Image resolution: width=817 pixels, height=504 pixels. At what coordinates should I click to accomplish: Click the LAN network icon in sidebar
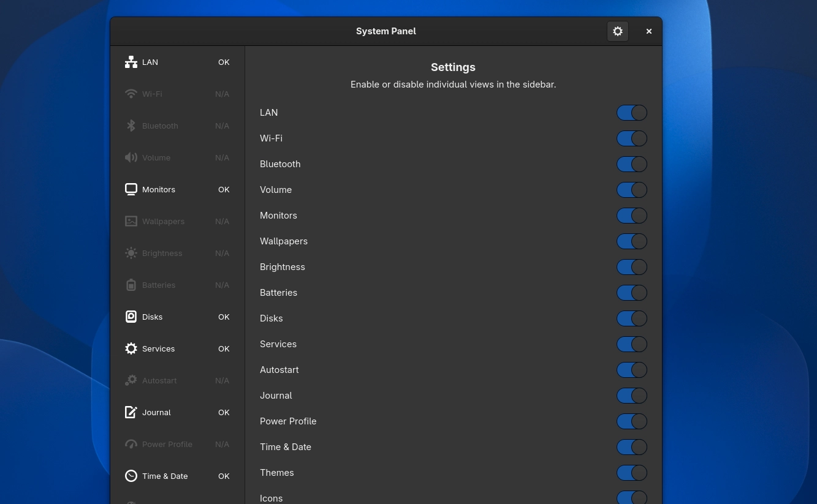[131, 62]
